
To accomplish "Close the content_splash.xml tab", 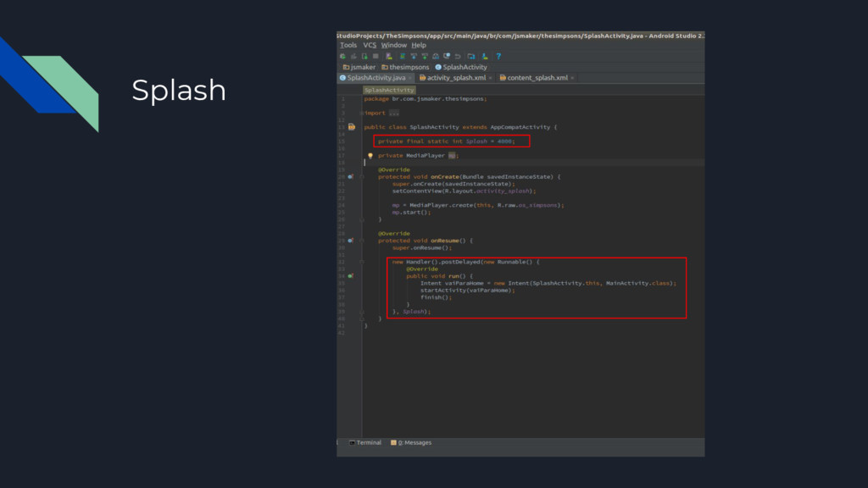I will (x=572, y=78).
